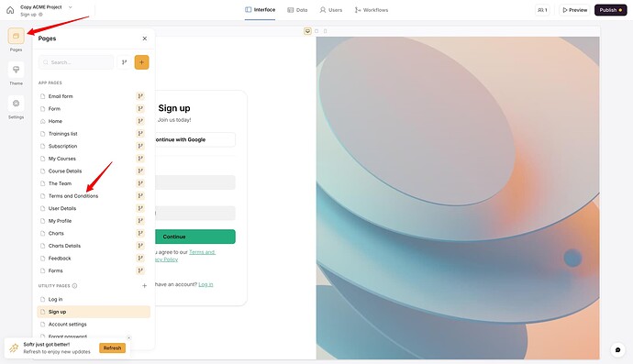Open The Team page

(60, 183)
